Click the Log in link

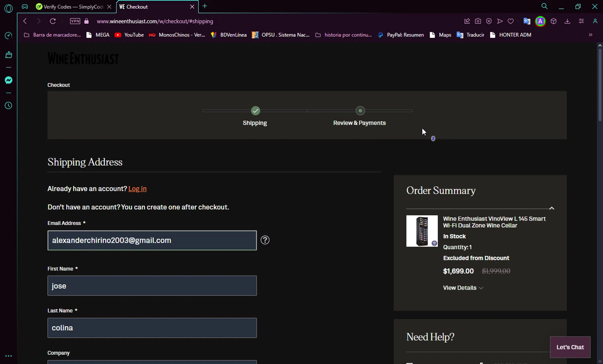[x=137, y=189]
